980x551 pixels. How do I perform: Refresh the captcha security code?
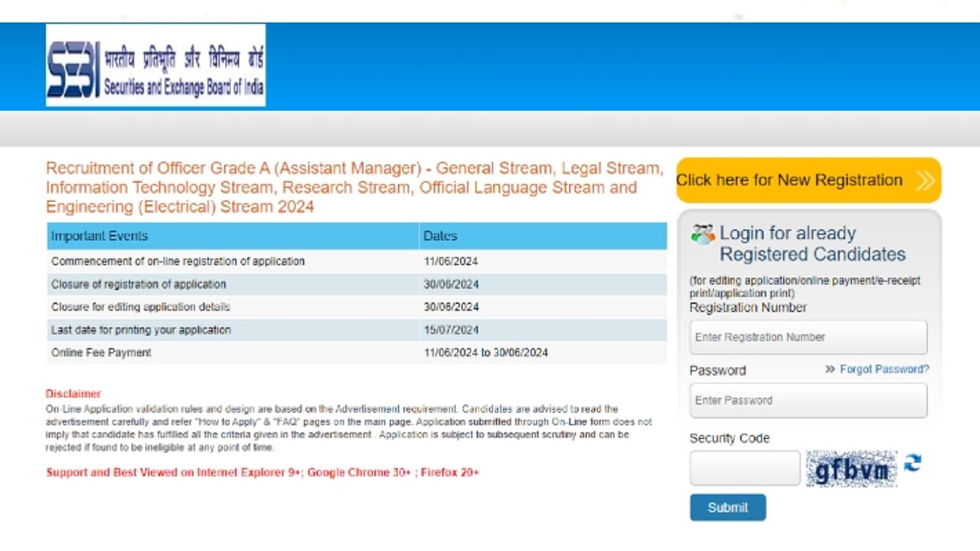click(x=910, y=462)
